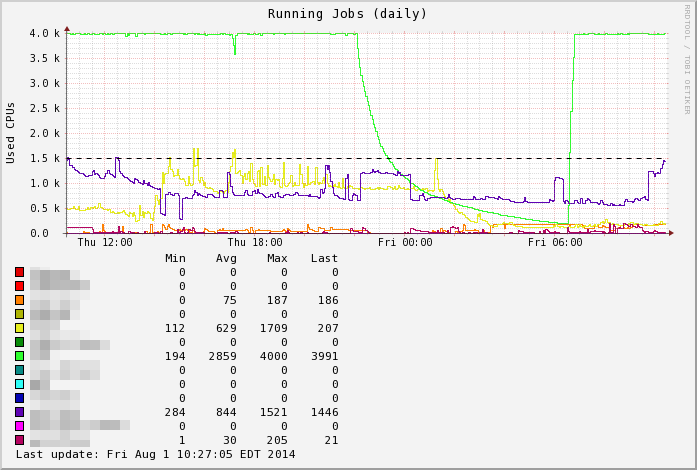Select the dark green legend swatch

(x=20, y=342)
